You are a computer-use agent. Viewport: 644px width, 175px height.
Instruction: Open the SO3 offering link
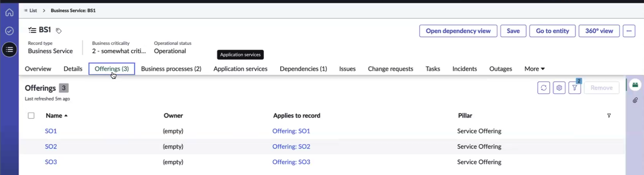pyautogui.click(x=51, y=162)
